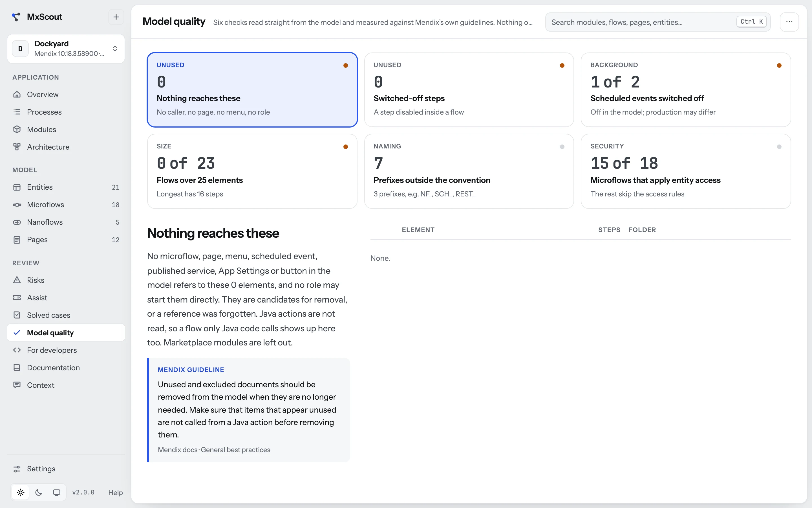
Task: Open the Microflows icon
Action: click(x=17, y=205)
